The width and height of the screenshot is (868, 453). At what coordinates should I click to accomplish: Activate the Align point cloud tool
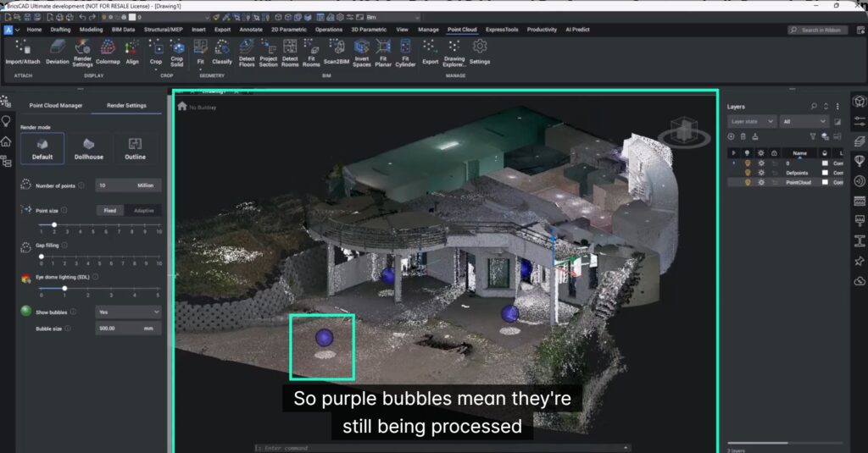131,53
